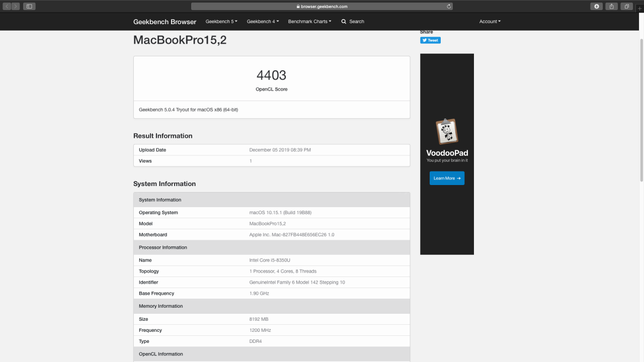Click the 'Memory Information' table header
Viewport: 644px width, 362px height.
[x=272, y=306]
